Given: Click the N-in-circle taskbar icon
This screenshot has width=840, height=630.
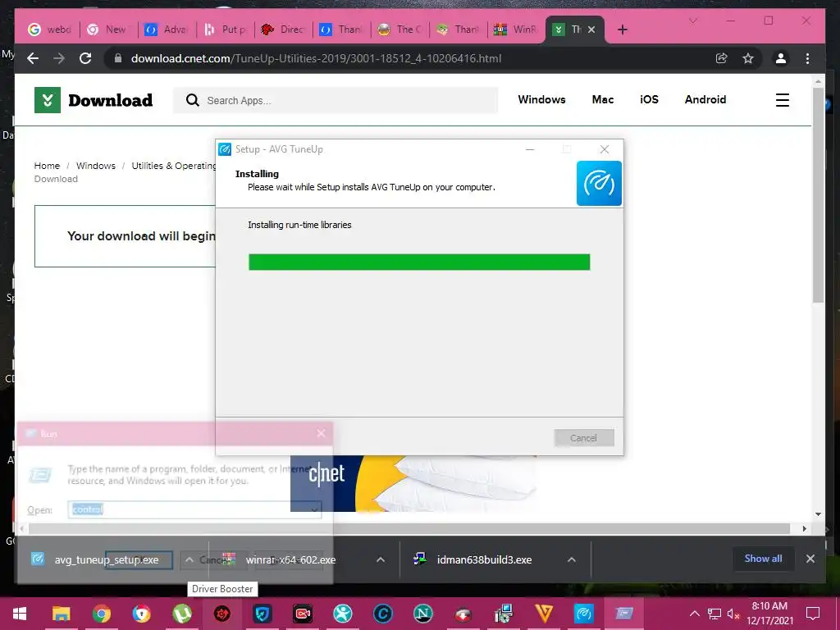Looking at the screenshot, I should tap(422, 614).
